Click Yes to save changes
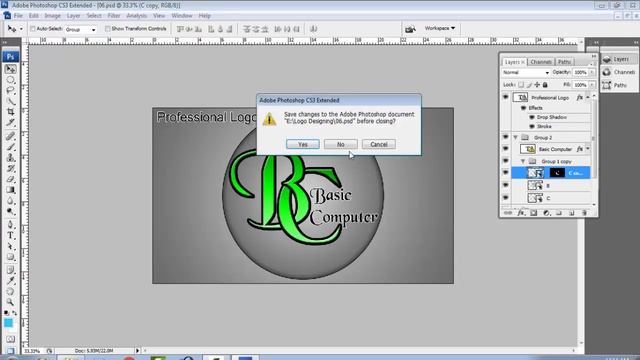The width and height of the screenshot is (640, 360). (302, 144)
